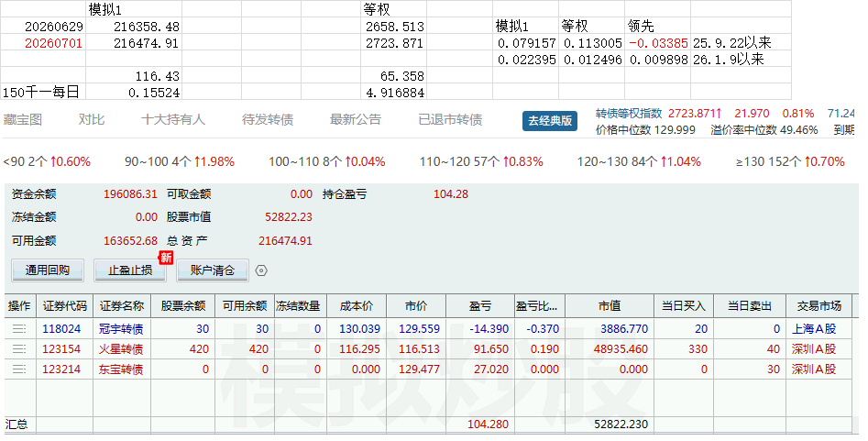Click the summary profit 104.280
The image size is (868, 441).
tap(489, 424)
